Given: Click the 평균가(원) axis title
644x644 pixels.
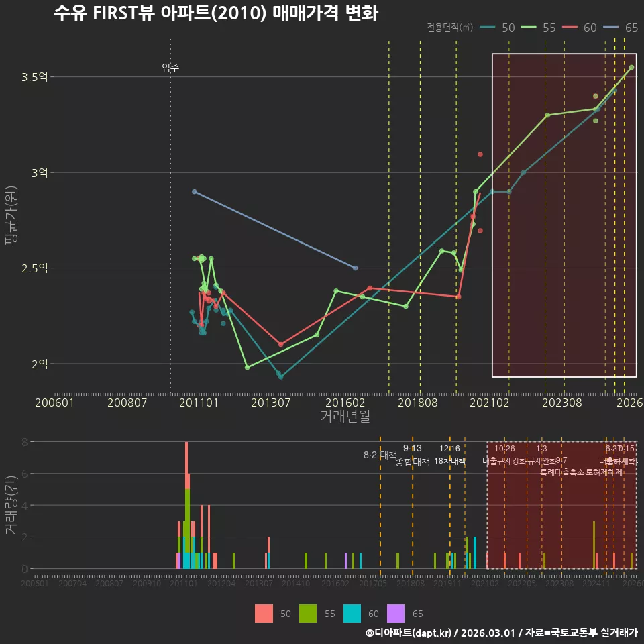Looking at the screenshot, I should click(x=11, y=215).
